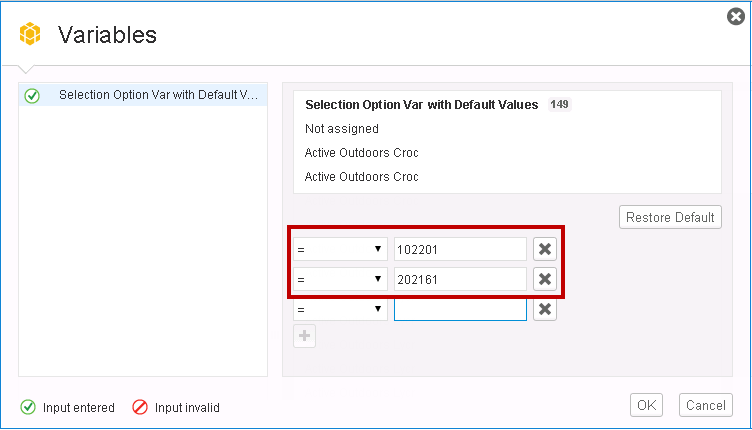Click the Restore Default button
Image resolution: width=752 pixels, height=430 pixels.
(x=670, y=217)
